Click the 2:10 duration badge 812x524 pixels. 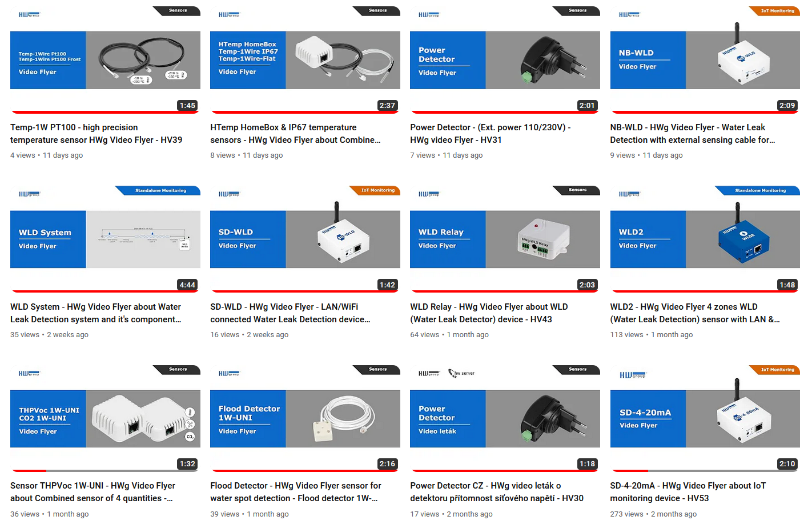[787, 464]
